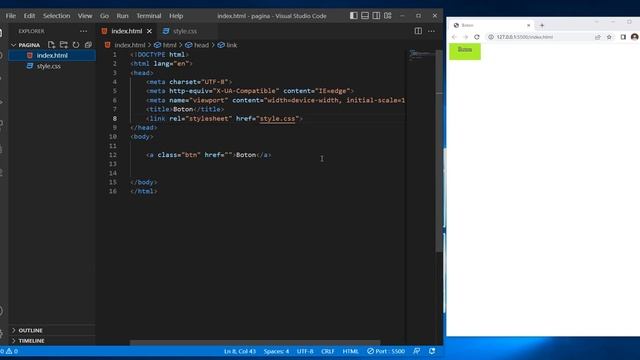
Task: Open link breadcrumb dropdown
Action: point(227,45)
